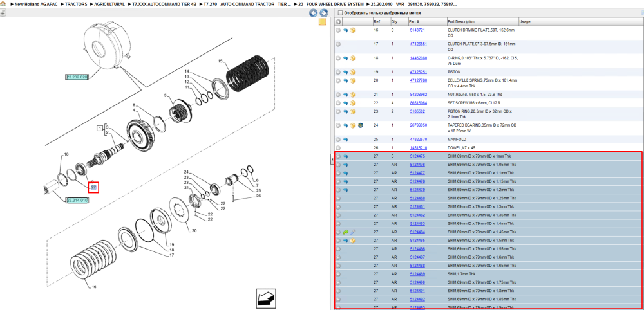Click the blue arrow icon for PISTON row

[x=345, y=72]
